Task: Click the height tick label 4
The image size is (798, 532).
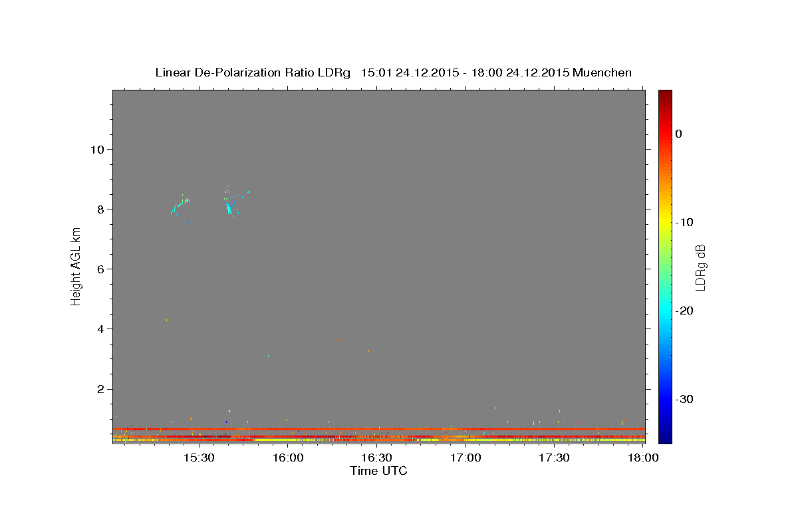Action: point(100,329)
